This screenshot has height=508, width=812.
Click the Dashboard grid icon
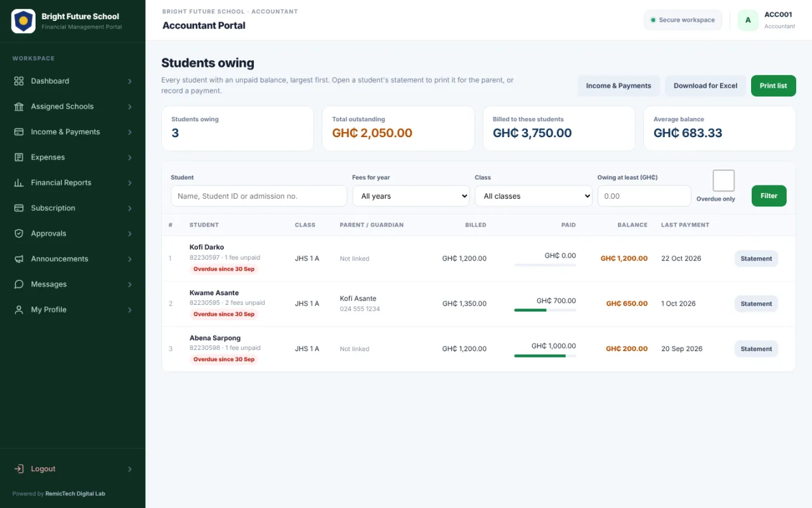(x=19, y=81)
